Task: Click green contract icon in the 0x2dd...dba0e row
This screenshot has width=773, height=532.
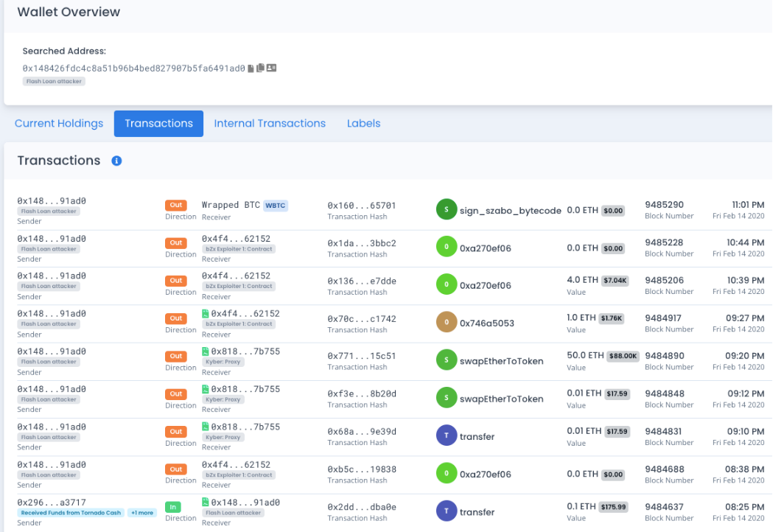Action: (206, 503)
